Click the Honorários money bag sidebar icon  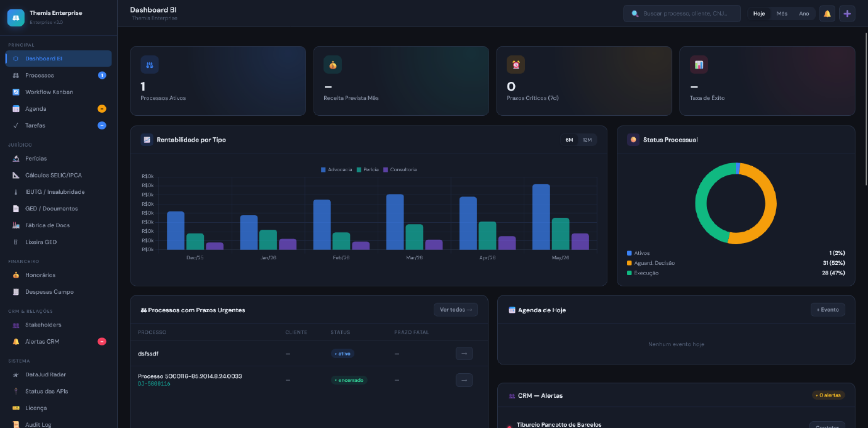[x=16, y=275]
